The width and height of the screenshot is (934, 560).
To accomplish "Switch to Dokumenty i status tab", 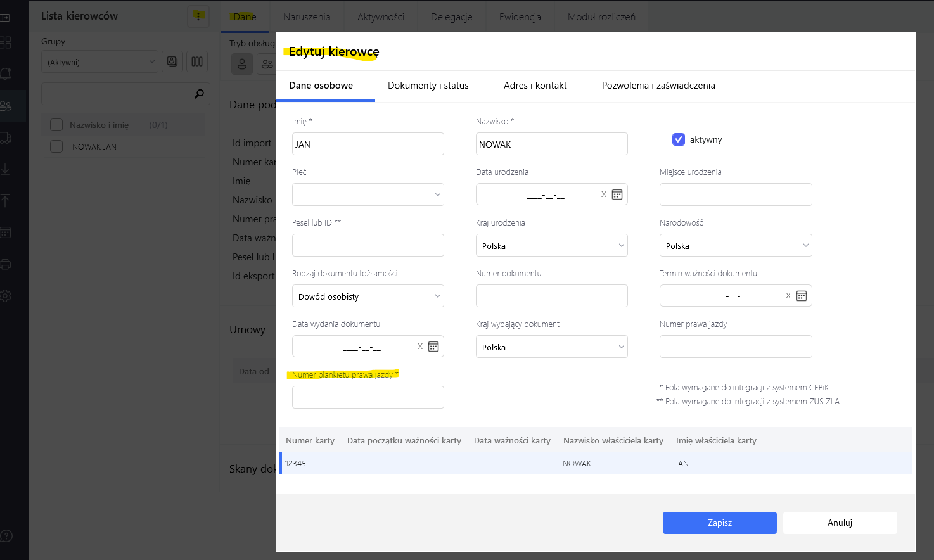I will [x=428, y=86].
